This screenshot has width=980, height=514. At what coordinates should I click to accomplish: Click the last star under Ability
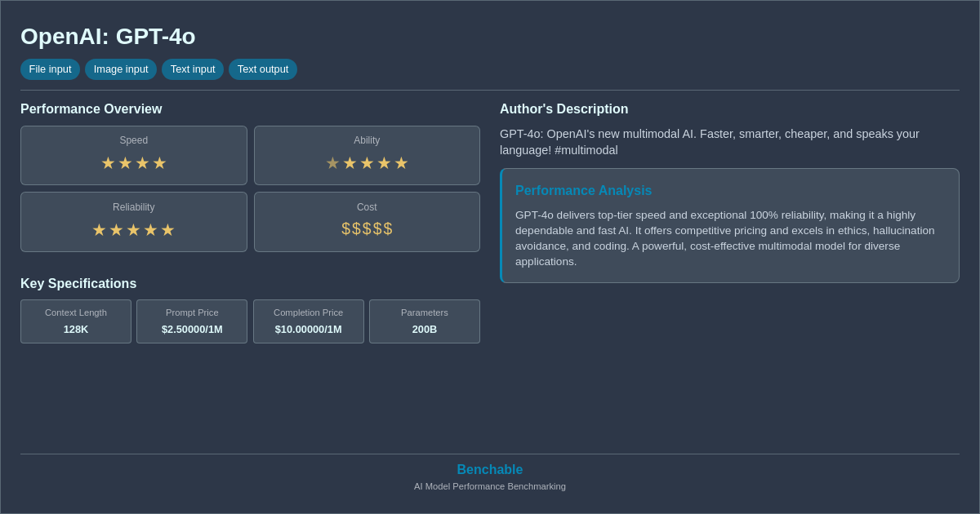coord(401,163)
